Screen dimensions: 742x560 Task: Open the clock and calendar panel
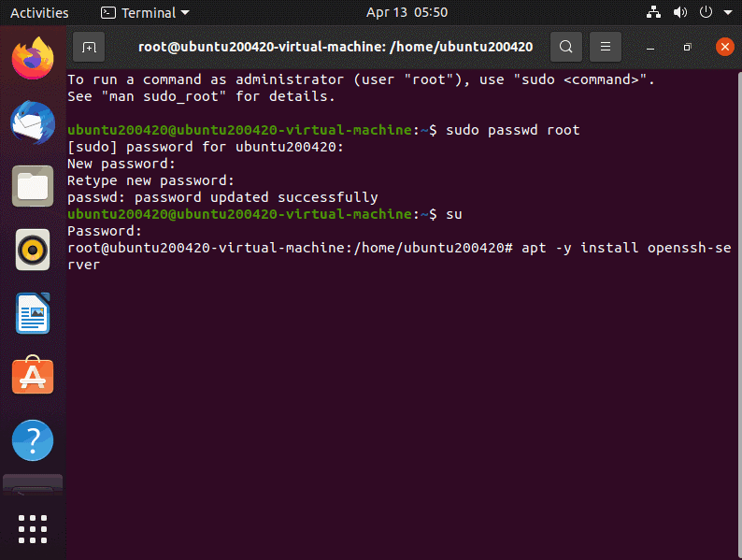coord(407,12)
